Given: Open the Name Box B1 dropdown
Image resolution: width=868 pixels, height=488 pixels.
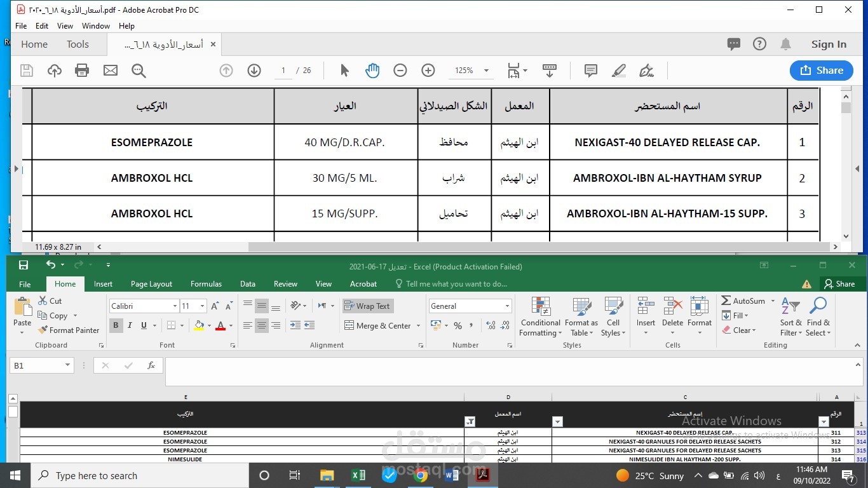Looking at the screenshot, I should click(x=67, y=365).
